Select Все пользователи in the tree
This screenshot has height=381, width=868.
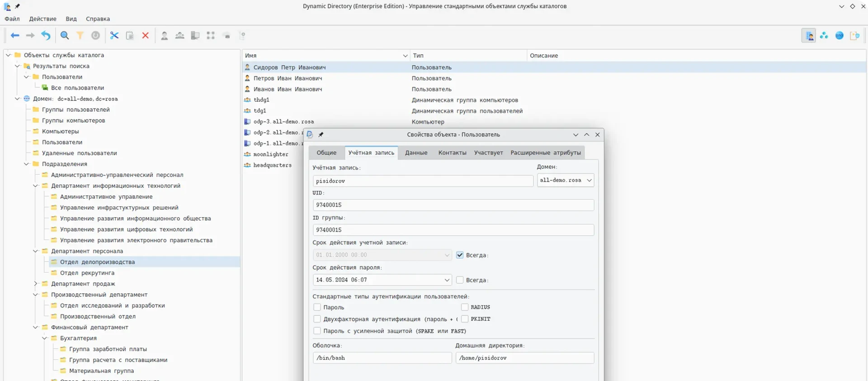77,88
